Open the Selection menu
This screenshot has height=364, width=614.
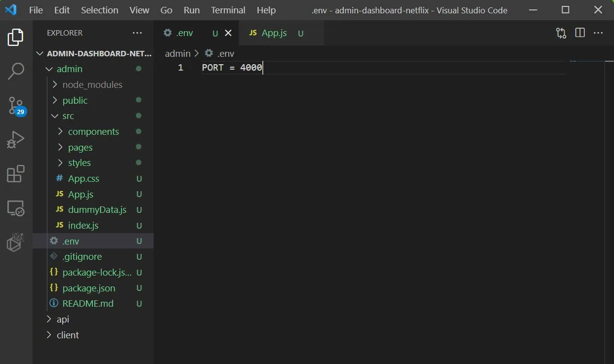click(100, 10)
